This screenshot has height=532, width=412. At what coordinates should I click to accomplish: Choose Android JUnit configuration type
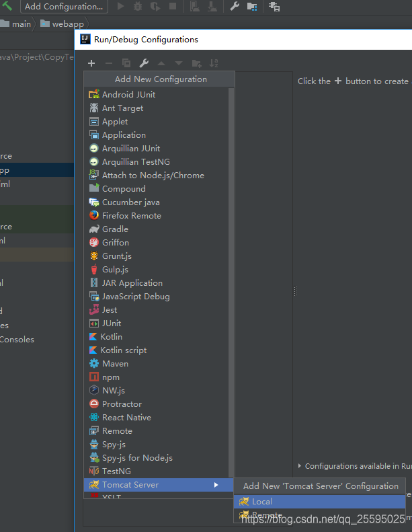(159, 94)
